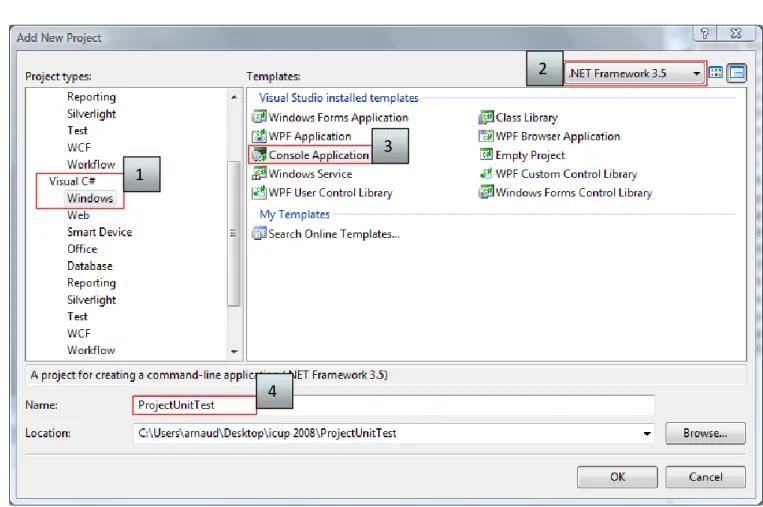763x507 pixels.
Task: Click the Search Online Templates... label
Action: tap(334, 234)
